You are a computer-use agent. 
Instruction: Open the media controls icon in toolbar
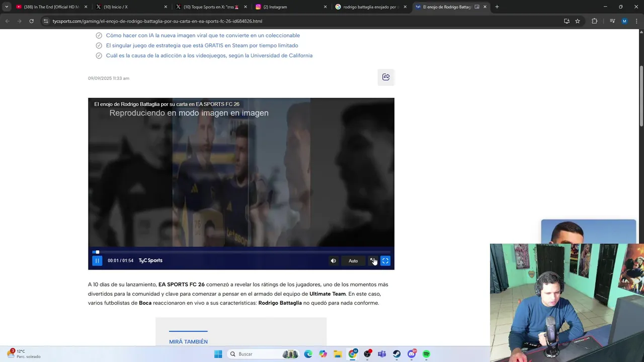612,21
